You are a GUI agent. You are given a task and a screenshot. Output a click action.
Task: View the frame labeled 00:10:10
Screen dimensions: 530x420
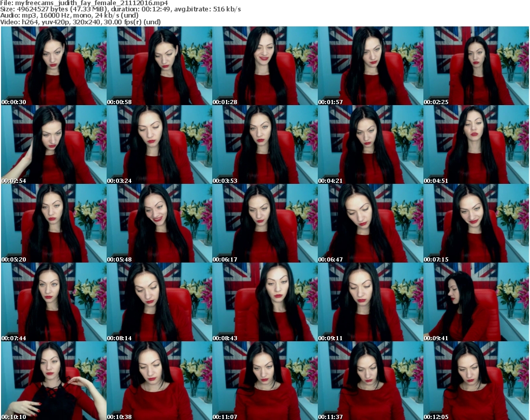point(54,381)
